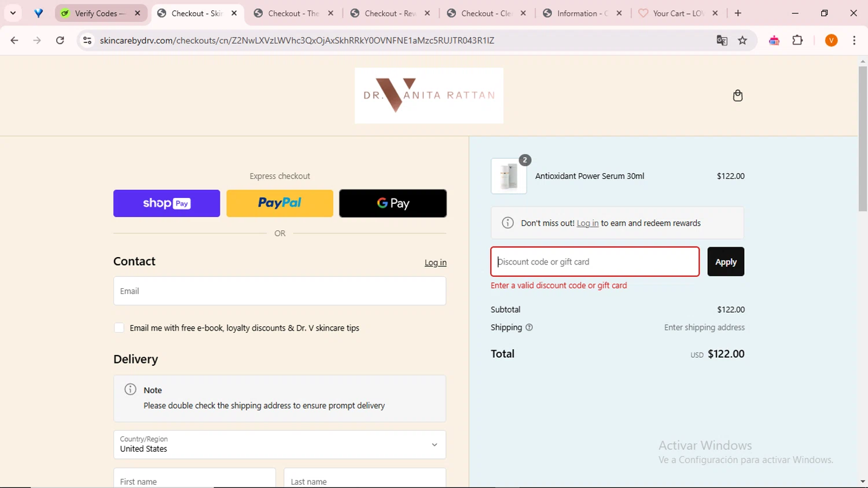This screenshot has width=868, height=488.
Task: Open the new tab plus button
Action: point(738,13)
